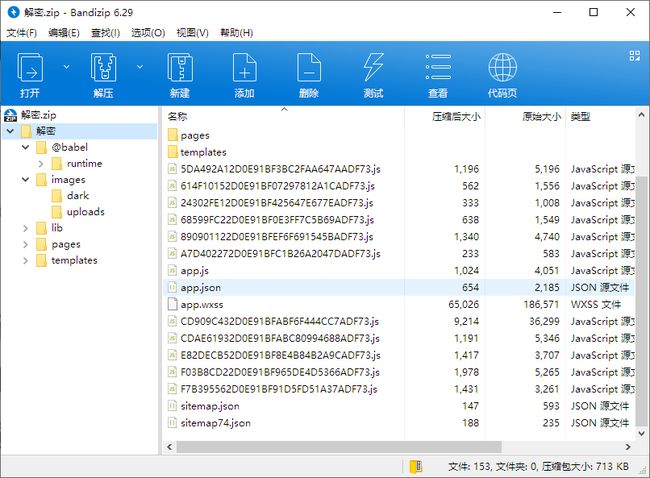Collapse the @babel tree node

[x=25, y=147]
